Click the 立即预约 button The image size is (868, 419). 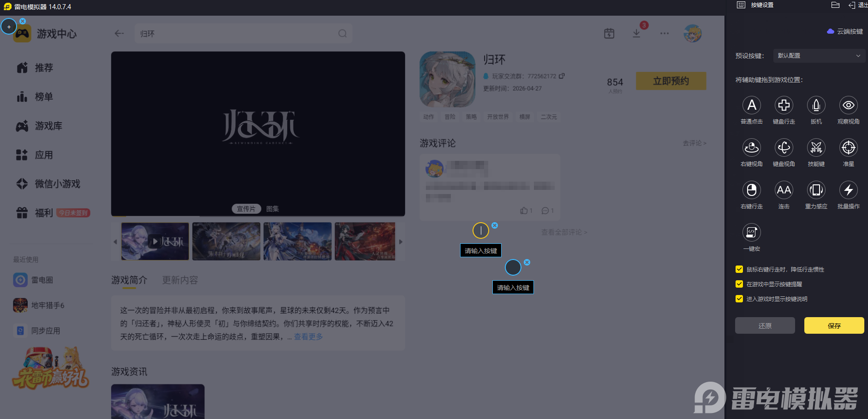[x=671, y=81]
